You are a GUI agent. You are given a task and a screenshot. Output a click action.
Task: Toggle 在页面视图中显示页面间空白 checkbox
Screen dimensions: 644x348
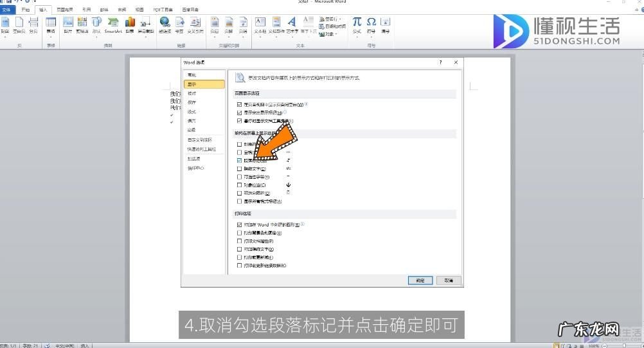pyautogui.click(x=240, y=105)
